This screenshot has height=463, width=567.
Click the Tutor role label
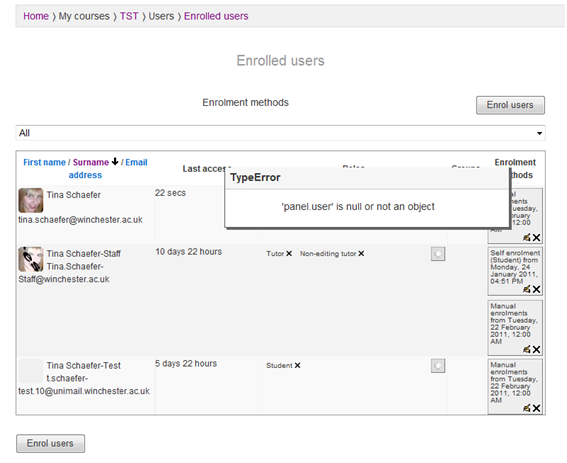tap(275, 254)
